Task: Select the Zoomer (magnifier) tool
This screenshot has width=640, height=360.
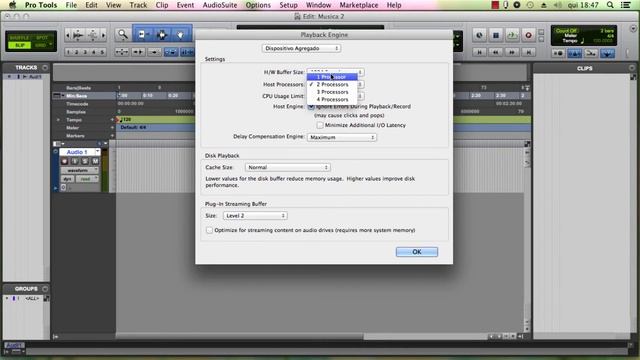Action: click(x=122, y=35)
